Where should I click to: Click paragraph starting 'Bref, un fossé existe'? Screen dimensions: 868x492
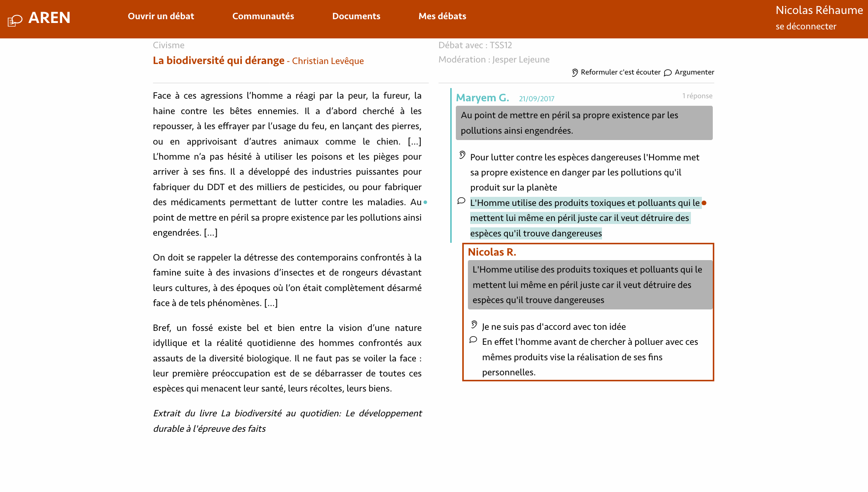coord(287,358)
